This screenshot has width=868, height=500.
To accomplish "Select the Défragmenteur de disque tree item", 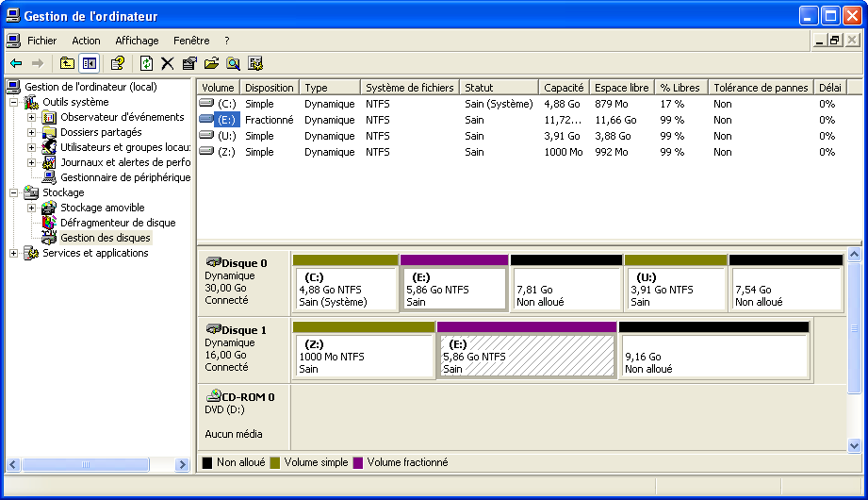I will [x=118, y=223].
